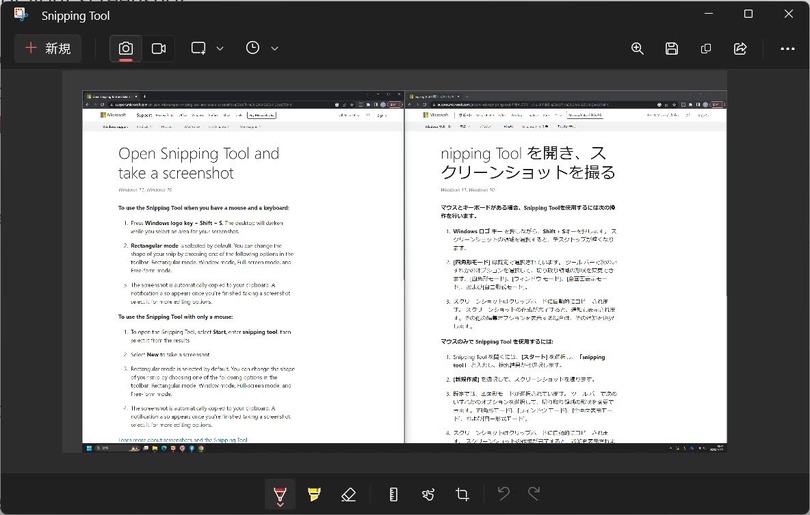Expand the delay timer dropdown arrow
The image size is (810, 515).
[x=275, y=49]
